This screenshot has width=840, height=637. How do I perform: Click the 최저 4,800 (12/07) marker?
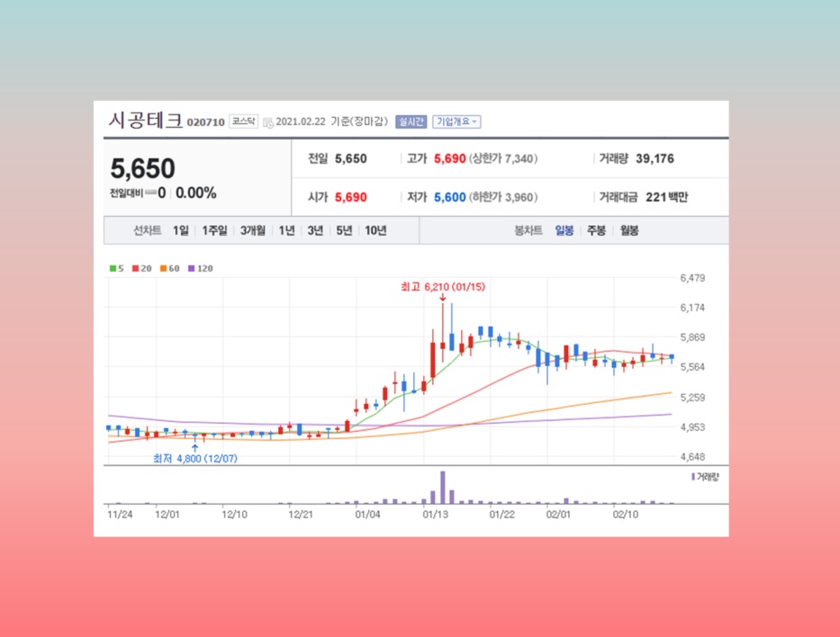tap(195, 459)
